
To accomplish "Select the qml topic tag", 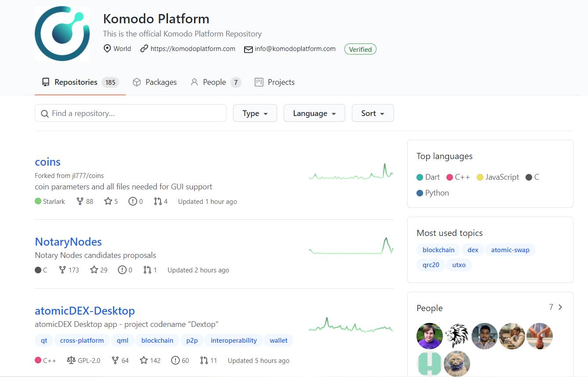I will click(x=123, y=341).
